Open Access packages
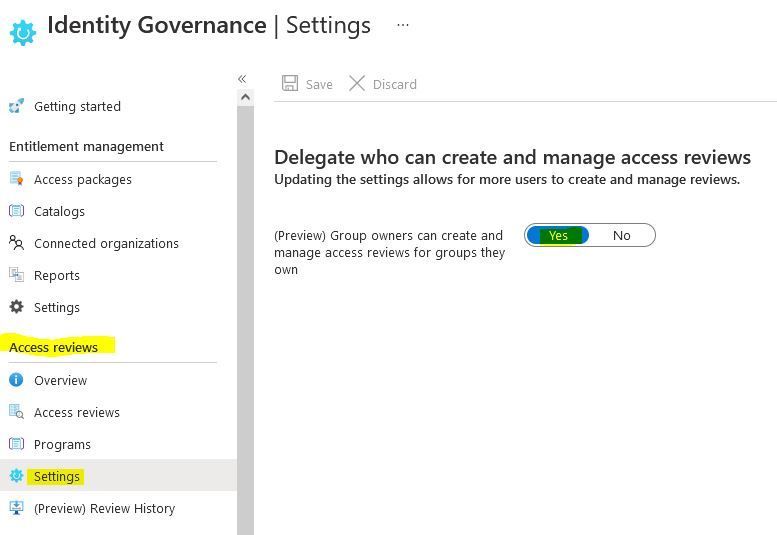The image size is (777, 535). coord(83,179)
